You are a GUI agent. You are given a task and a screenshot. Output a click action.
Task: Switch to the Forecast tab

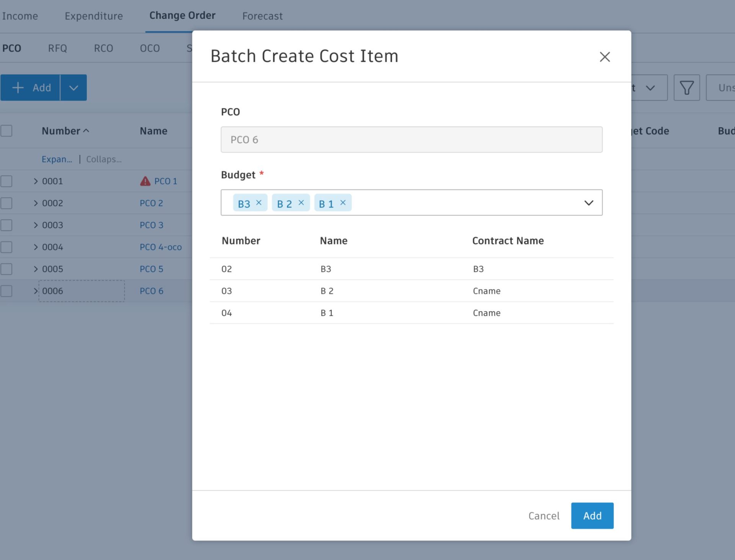coord(262,16)
